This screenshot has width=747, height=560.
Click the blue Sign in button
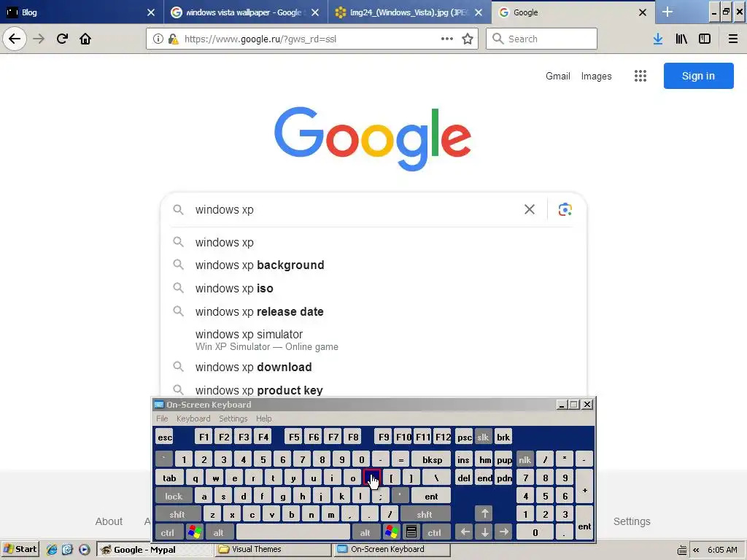click(698, 76)
